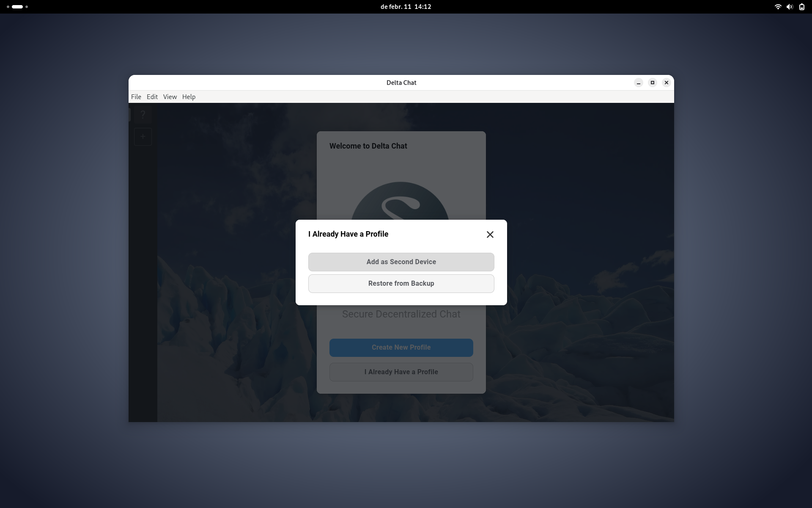Click the I Already Have a Profile button
This screenshot has width=812, height=508.
(401, 372)
